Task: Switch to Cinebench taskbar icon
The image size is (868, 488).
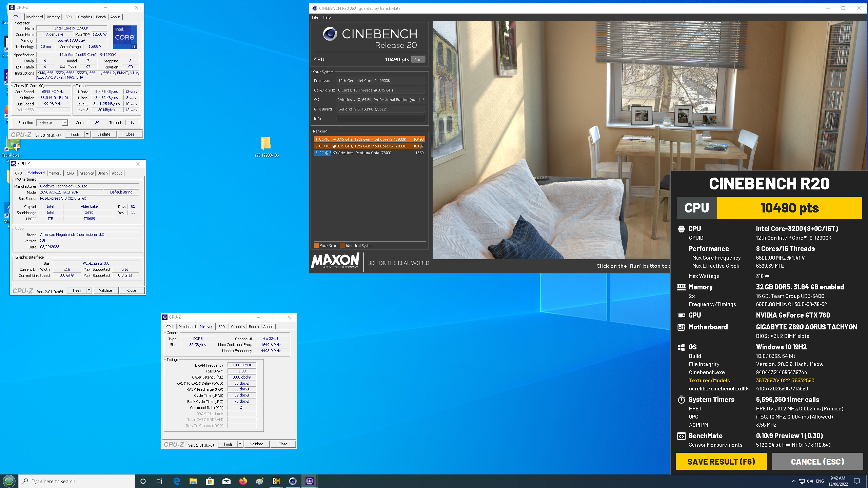Action: tap(293, 481)
